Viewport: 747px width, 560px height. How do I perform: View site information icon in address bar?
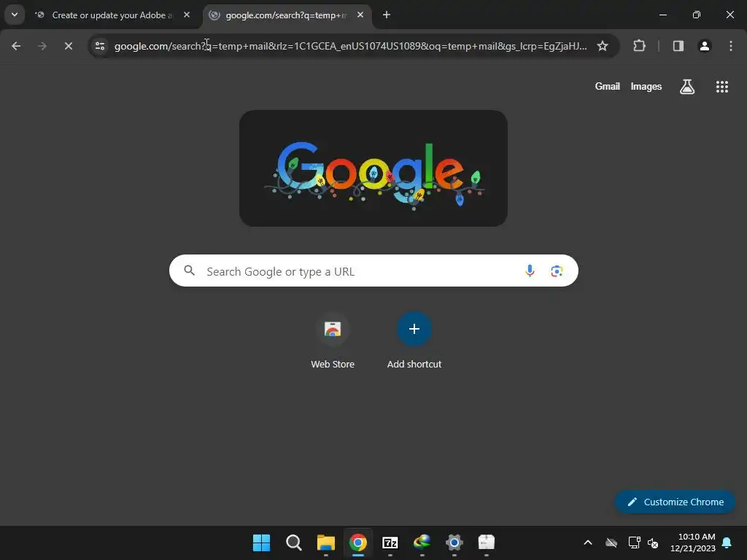100,46
